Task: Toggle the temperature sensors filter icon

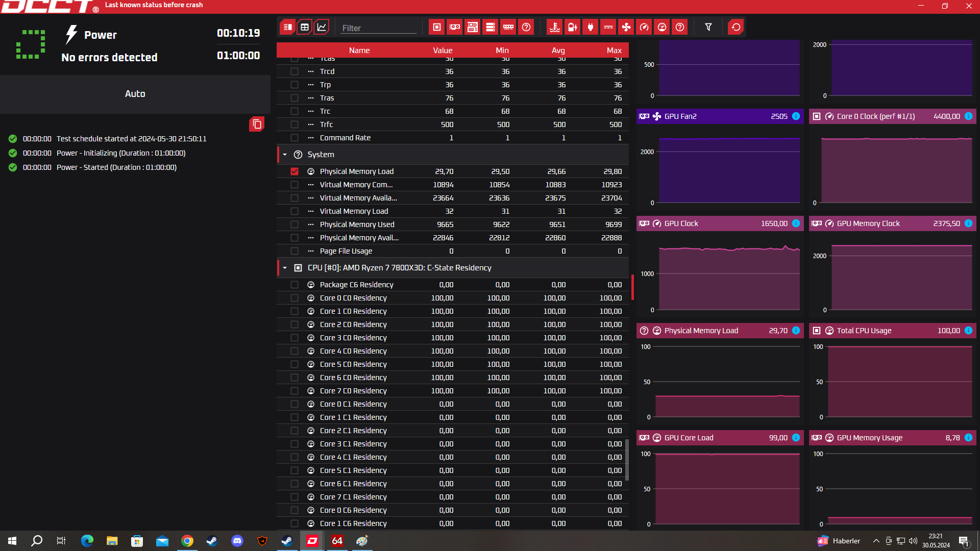Action: [554, 27]
